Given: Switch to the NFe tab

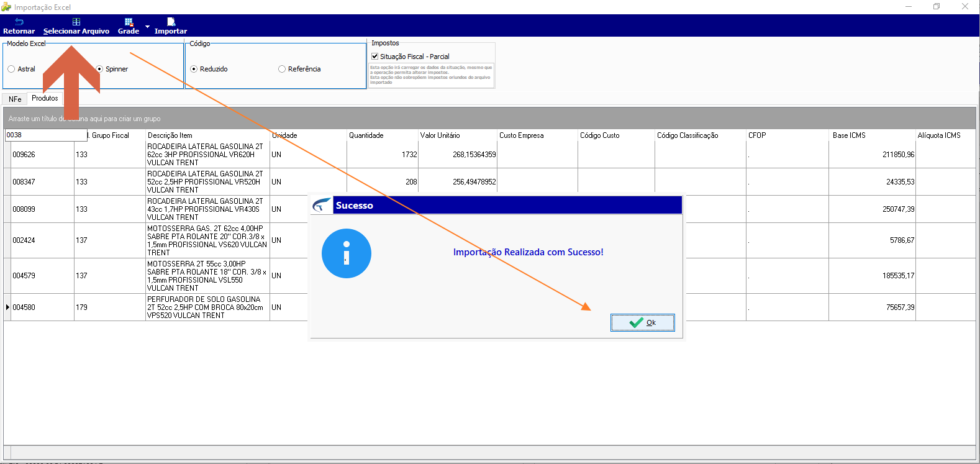Looking at the screenshot, I should [15, 99].
